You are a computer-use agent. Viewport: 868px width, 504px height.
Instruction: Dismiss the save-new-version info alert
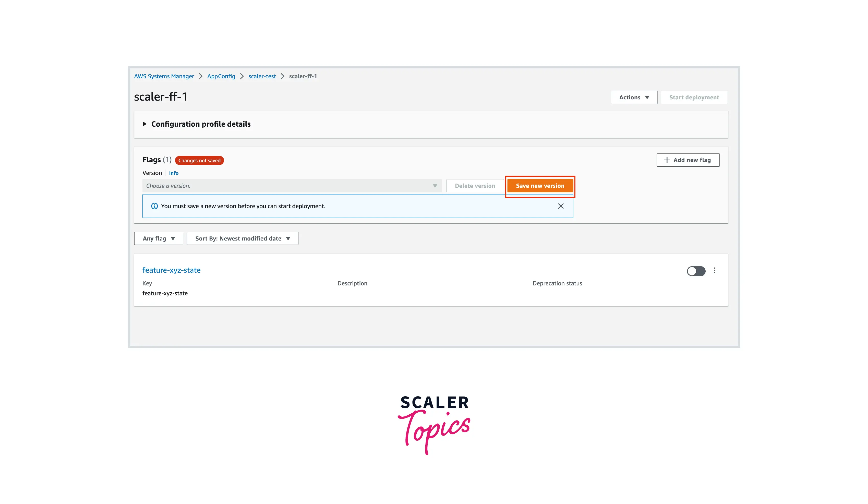[561, 206]
